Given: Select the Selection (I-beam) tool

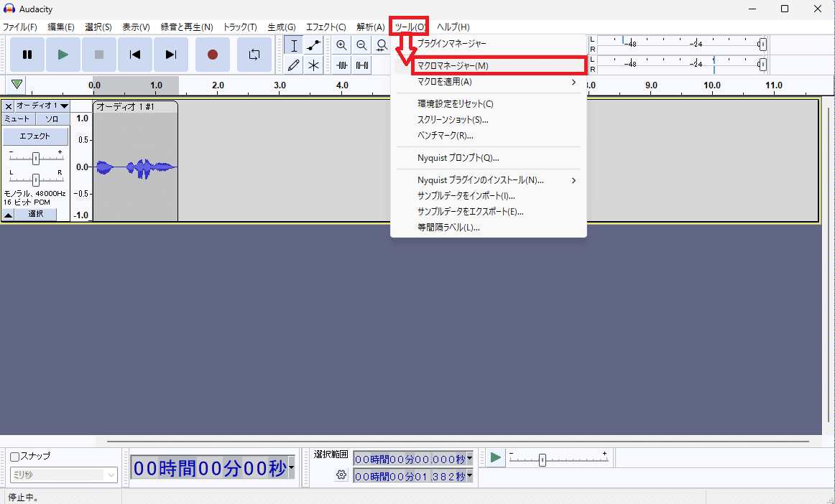Looking at the screenshot, I should [293, 45].
